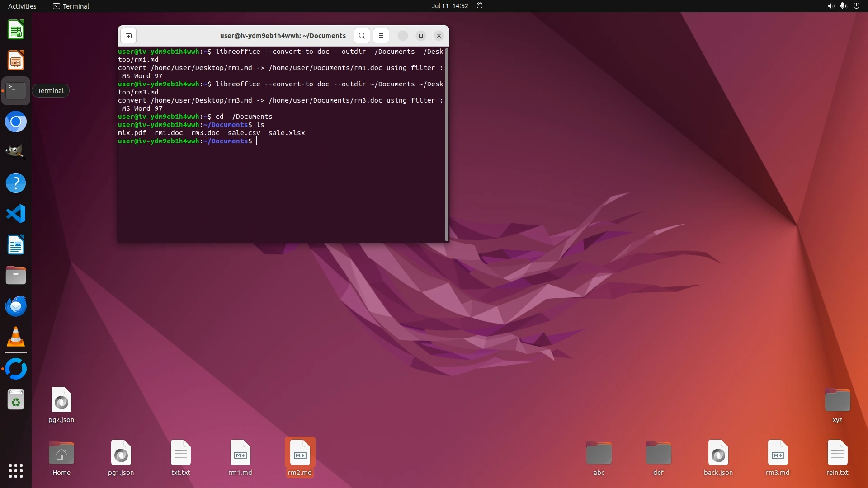Open new tab in terminal window

128,36
